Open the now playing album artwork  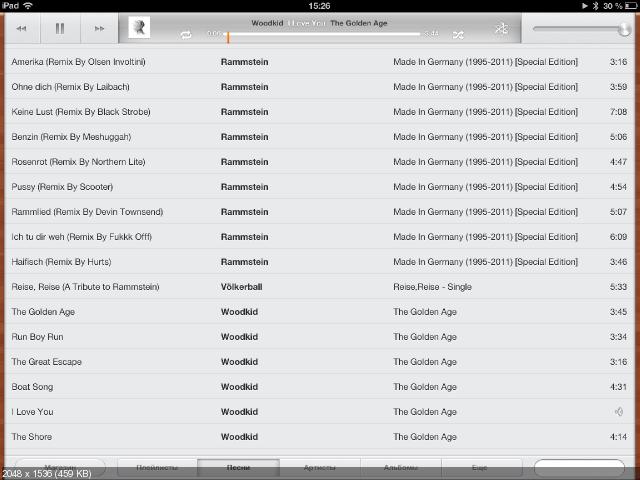coord(139,27)
